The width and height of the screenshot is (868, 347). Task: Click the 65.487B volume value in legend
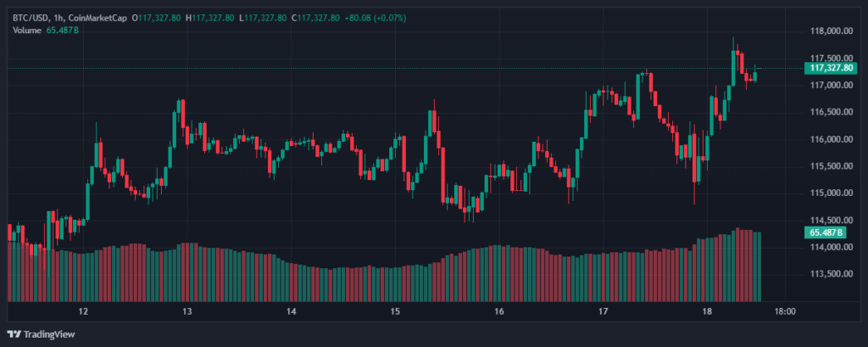coord(62,30)
